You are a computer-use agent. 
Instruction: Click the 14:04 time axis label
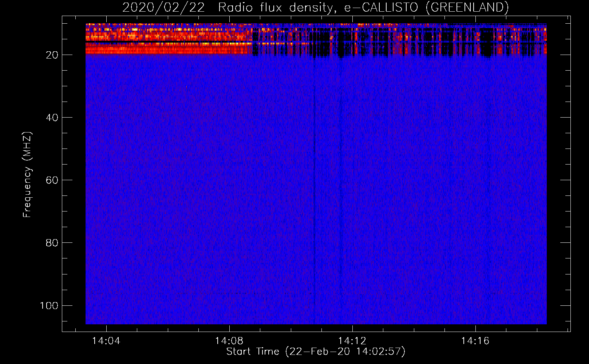106,341
